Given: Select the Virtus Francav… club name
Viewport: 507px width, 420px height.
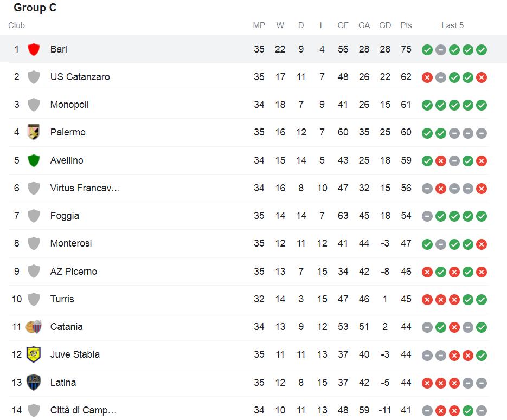Looking at the screenshot, I should point(85,188).
